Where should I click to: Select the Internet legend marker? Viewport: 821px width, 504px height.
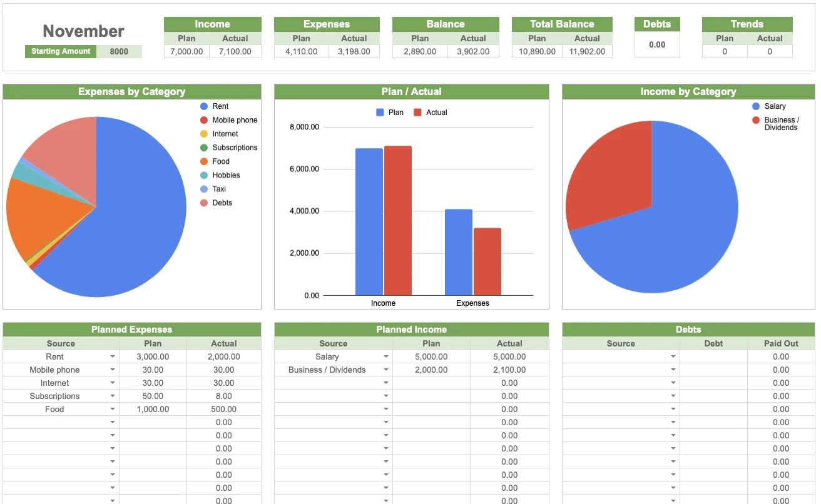(202, 133)
